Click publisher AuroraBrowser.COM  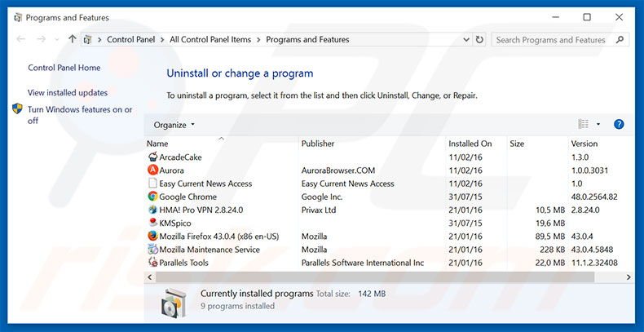[x=338, y=170]
